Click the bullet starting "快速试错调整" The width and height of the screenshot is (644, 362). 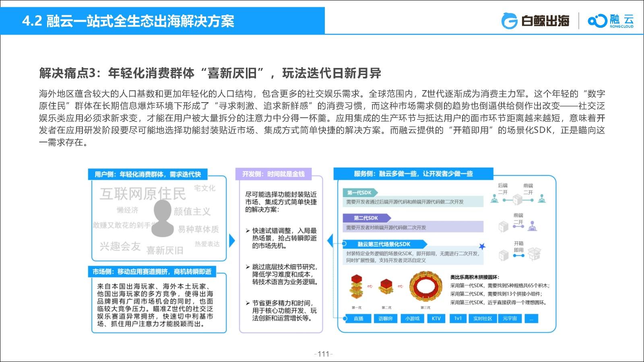(281, 238)
